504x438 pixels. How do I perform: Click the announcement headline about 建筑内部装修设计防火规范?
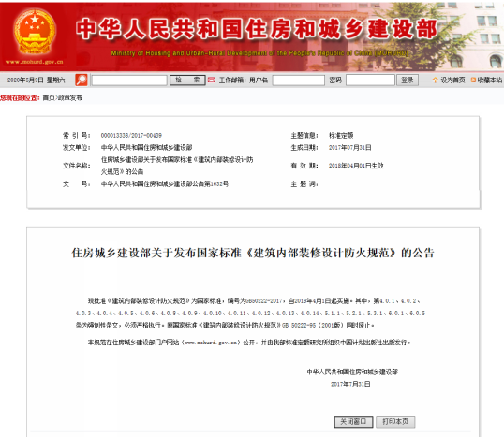pos(253,253)
